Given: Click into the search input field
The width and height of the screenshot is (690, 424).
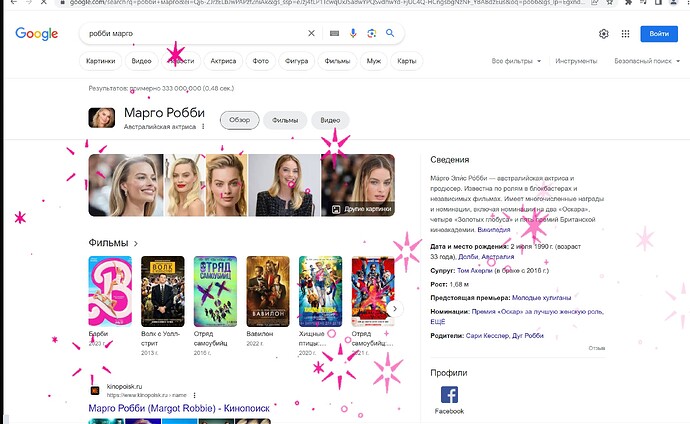Looking at the screenshot, I should 190,34.
